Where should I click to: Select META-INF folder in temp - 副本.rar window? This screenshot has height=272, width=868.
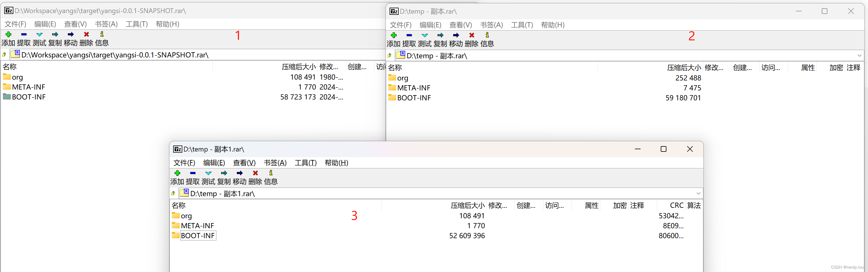point(409,88)
